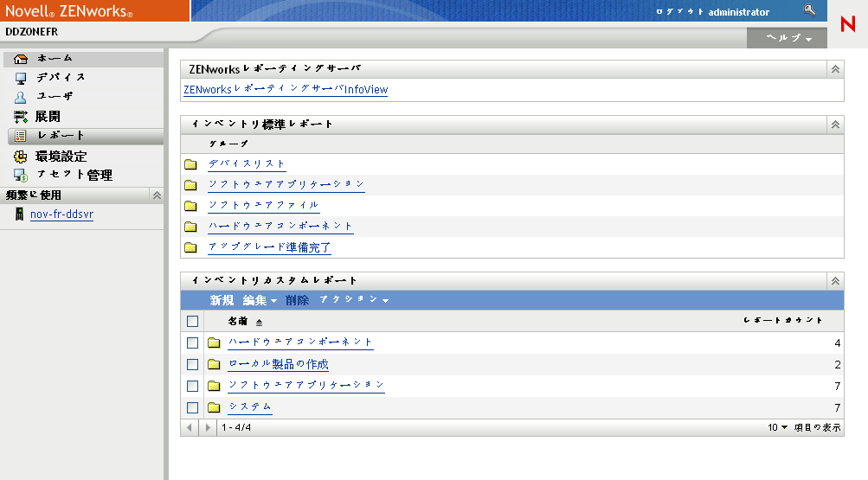This screenshot has width=868, height=480.
Task: Open the ローカル製品の作成 custom report link
Action: pyautogui.click(x=279, y=364)
